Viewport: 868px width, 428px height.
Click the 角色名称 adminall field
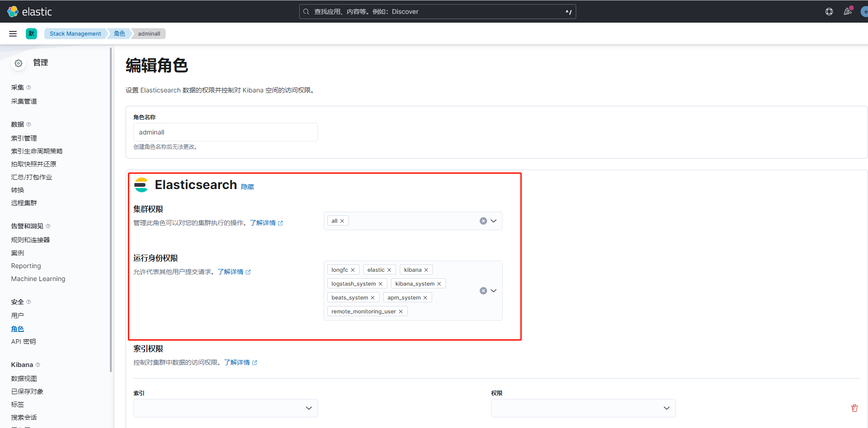226,132
